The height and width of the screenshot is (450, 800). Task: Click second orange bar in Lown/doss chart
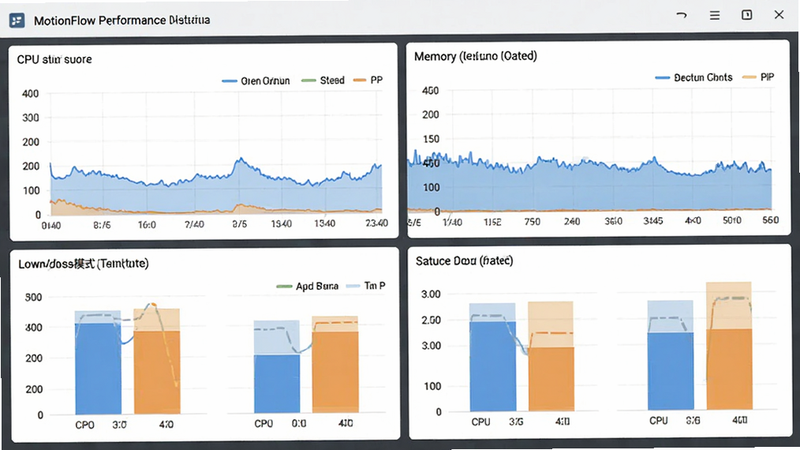point(335,372)
